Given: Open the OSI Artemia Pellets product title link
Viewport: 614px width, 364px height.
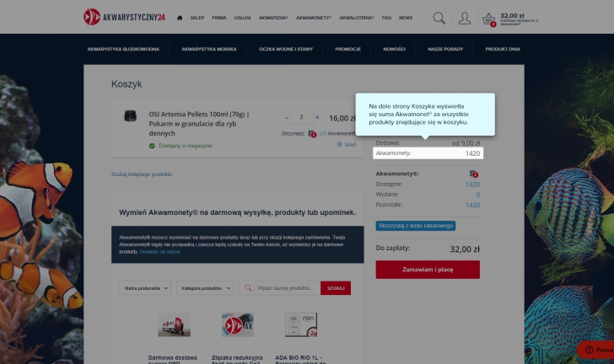Looking at the screenshot, I should tap(199, 124).
